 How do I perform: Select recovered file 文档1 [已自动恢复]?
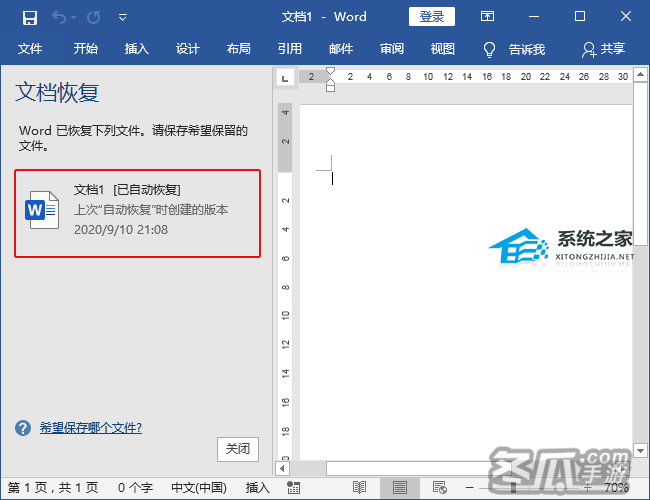coord(138,213)
